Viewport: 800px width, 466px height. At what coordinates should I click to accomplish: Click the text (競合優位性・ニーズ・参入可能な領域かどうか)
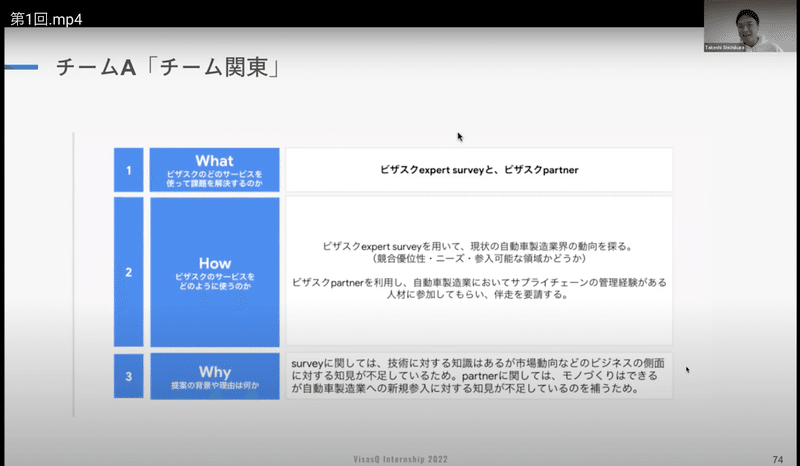479,259
